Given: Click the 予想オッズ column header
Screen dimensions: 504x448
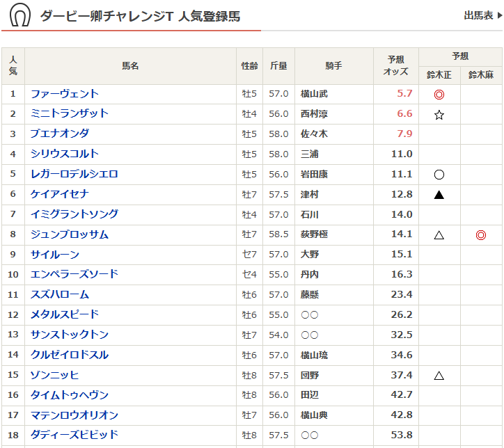Looking at the screenshot, I should [x=396, y=66].
